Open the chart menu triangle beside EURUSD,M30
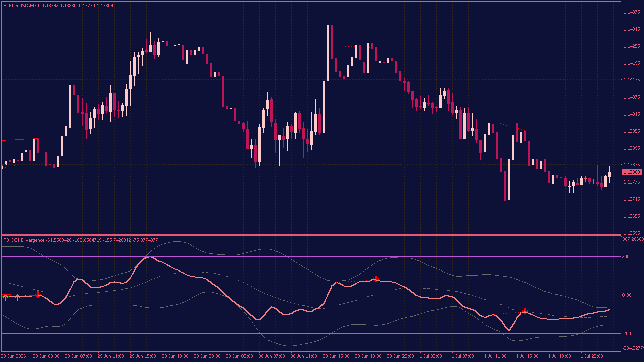The height and width of the screenshot is (362, 644). 5,6
